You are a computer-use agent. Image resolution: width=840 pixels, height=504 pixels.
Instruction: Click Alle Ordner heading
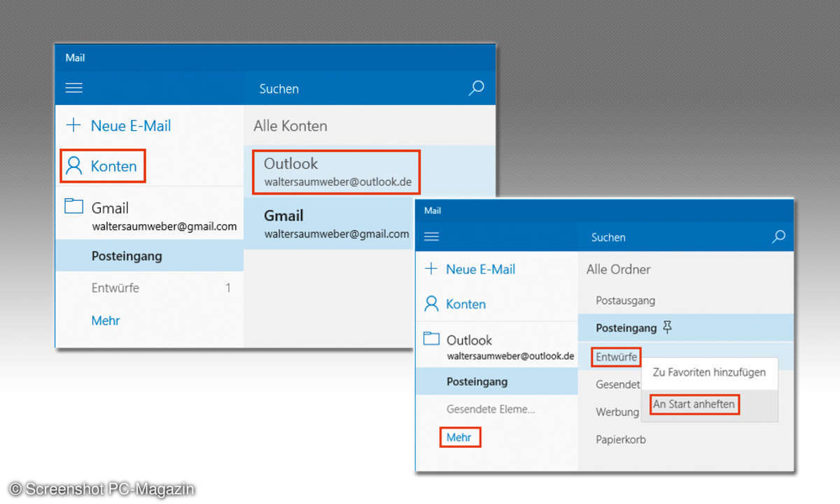pyautogui.click(x=619, y=269)
